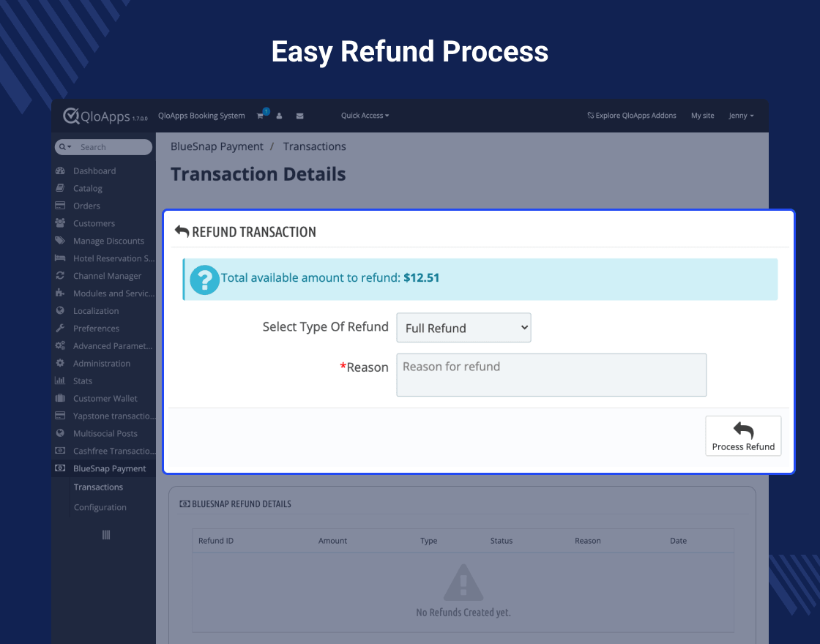
Task: Open the Catalog menu item
Action: (x=88, y=188)
